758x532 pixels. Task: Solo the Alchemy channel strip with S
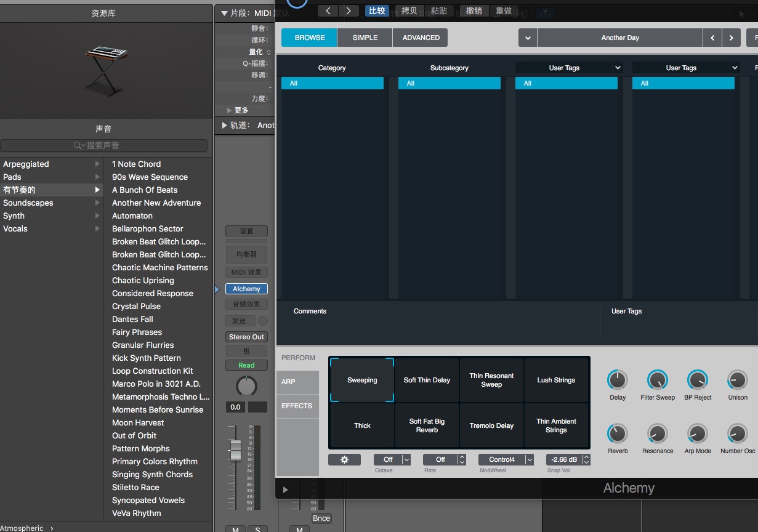tap(257, 530)
